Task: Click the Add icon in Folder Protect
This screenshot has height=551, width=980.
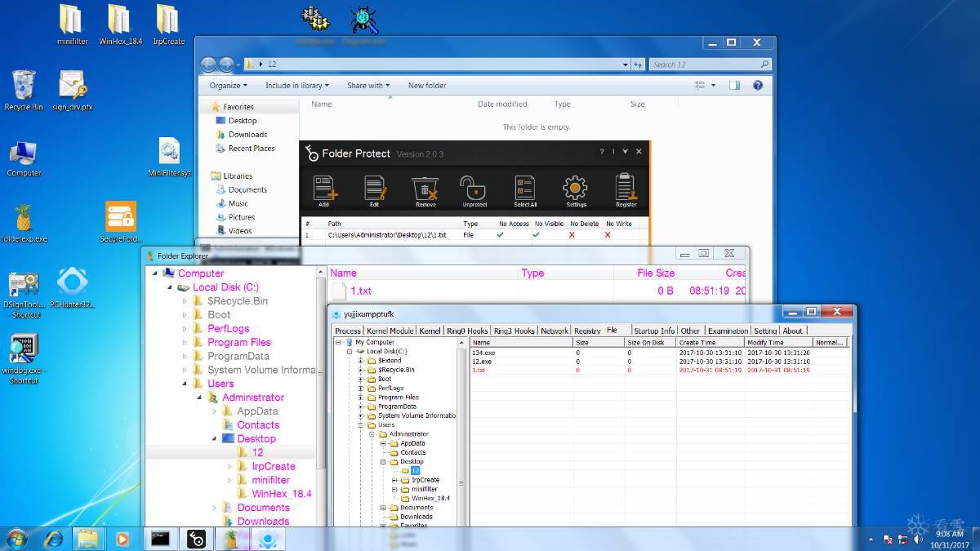Action: pos(325,189)
